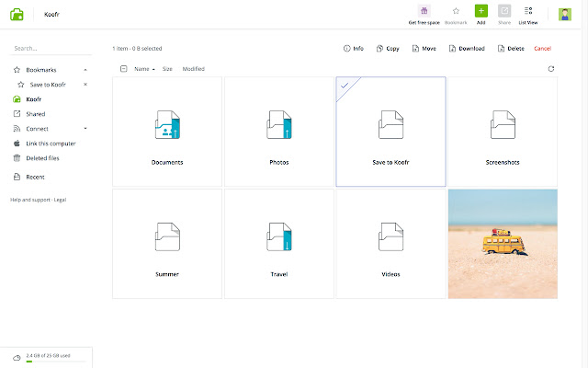The width and height of the screenshot is (588, 368).
Task: Click the Koofr logo in header
Action: [17, 15]
